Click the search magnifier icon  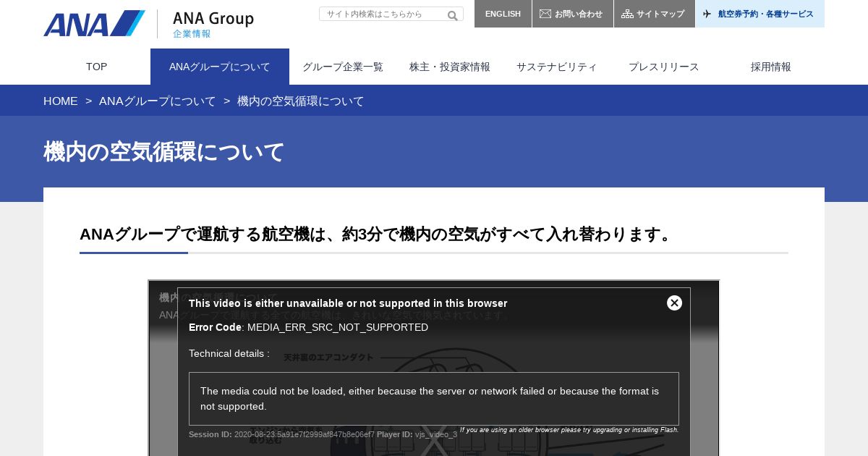pyautogui.click(x=453, y=15)
